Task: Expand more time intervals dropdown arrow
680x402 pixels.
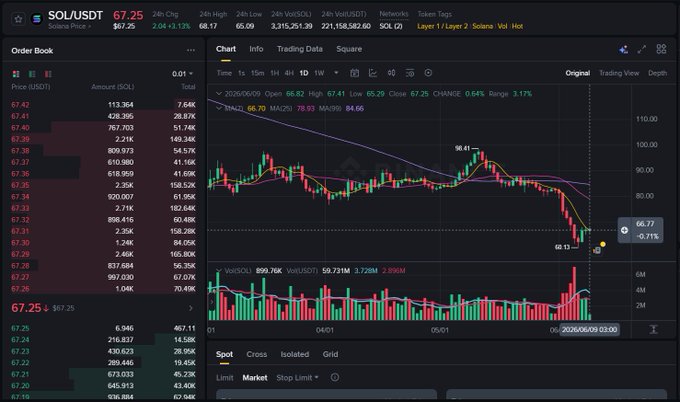Action: (336, 73)
